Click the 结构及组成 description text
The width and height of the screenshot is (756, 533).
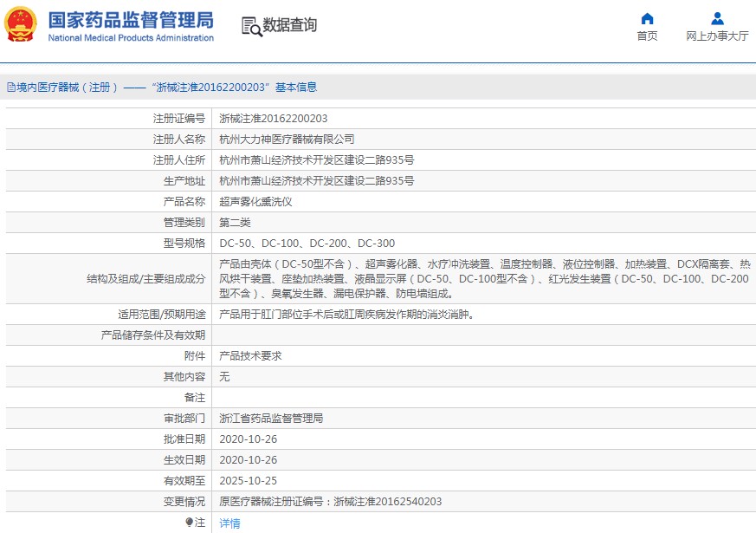[485, 279]
